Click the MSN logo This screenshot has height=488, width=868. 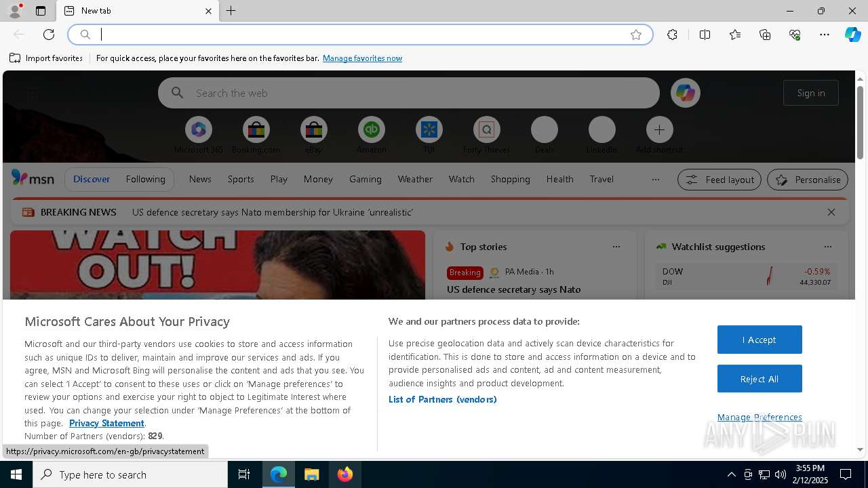(x=33, y=178)
